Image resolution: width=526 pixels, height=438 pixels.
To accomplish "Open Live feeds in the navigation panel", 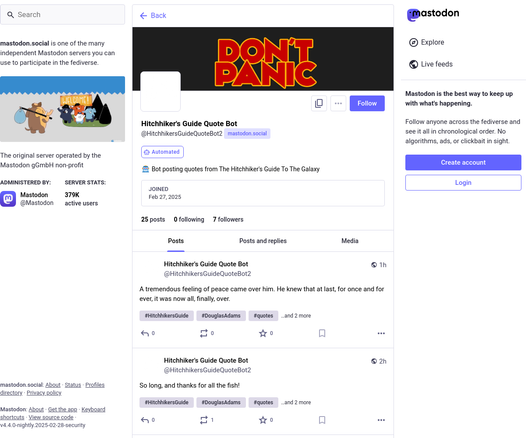I will pyautogui.click(x=431, y=64).
